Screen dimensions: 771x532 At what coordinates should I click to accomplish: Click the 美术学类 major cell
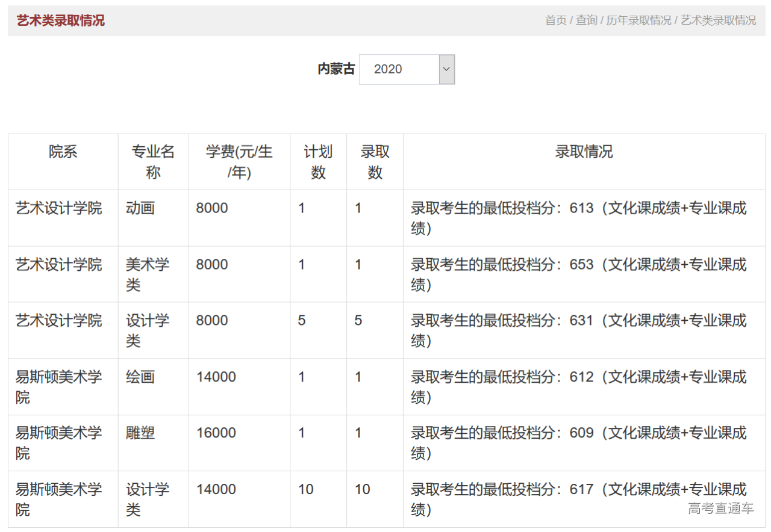[146, 273]
